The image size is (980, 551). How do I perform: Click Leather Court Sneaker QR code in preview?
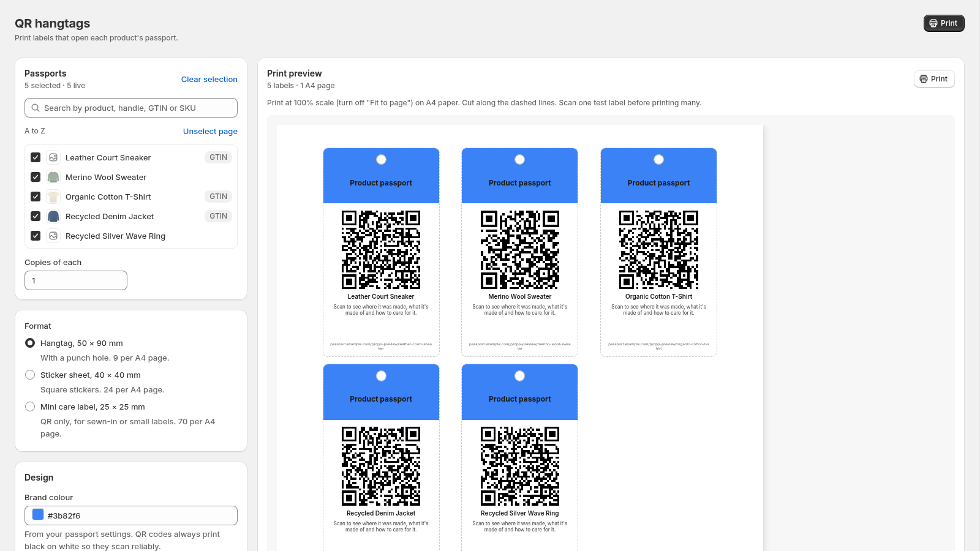(381, 250)
